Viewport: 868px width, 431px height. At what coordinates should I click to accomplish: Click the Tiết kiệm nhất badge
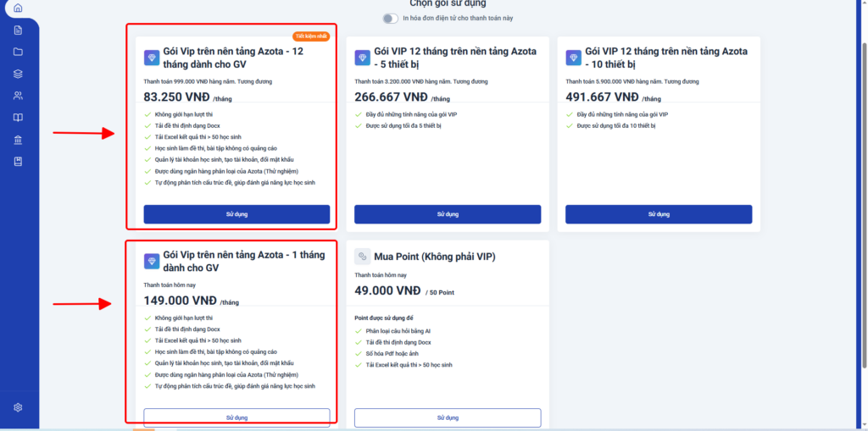point(312,36)
